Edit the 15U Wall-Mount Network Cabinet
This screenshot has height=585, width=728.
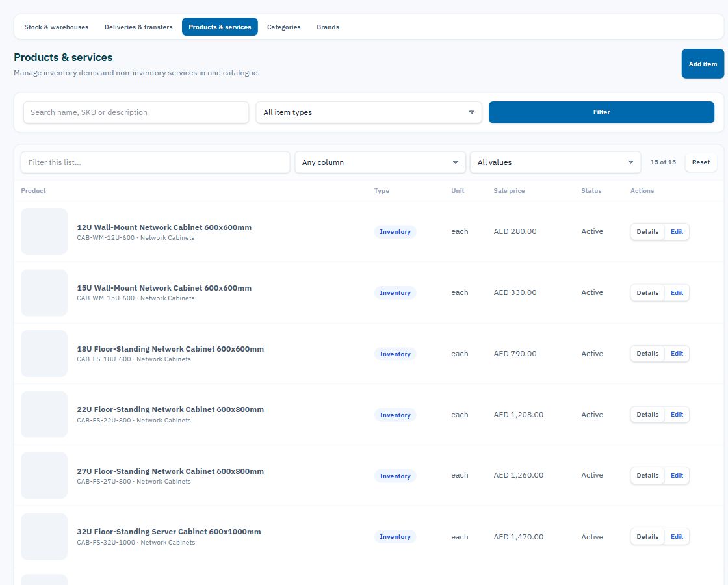(677, 293)
